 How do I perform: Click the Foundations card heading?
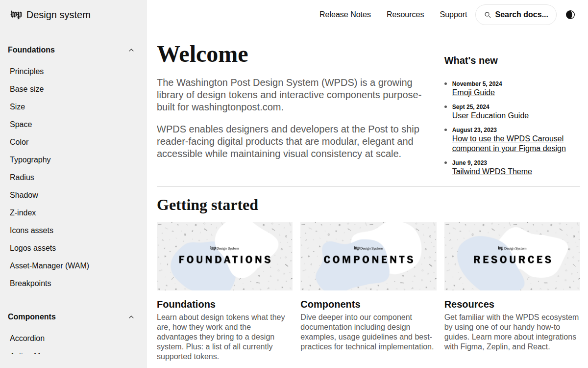pyautogui.click(x=186, y=304)
